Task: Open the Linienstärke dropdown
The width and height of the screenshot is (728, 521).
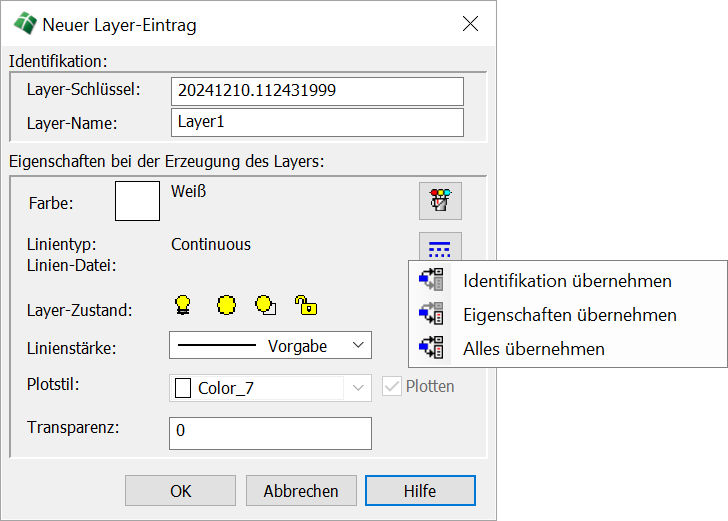Action: (270, 346)
